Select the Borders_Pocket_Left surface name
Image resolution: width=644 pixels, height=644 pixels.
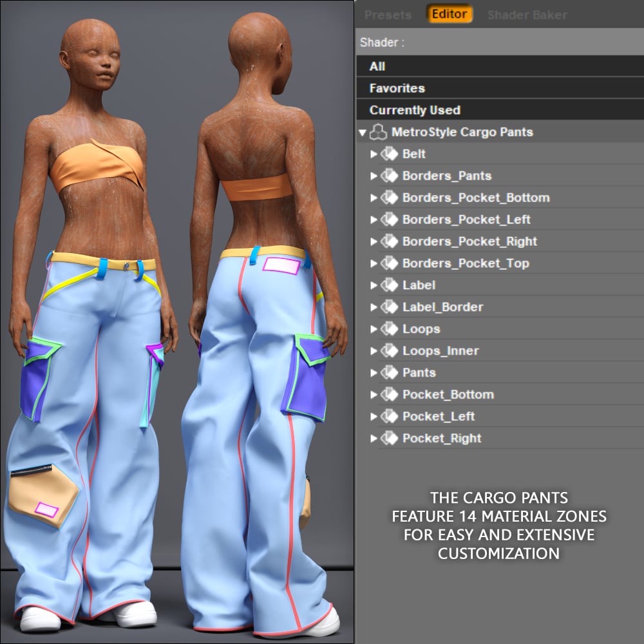466,220
